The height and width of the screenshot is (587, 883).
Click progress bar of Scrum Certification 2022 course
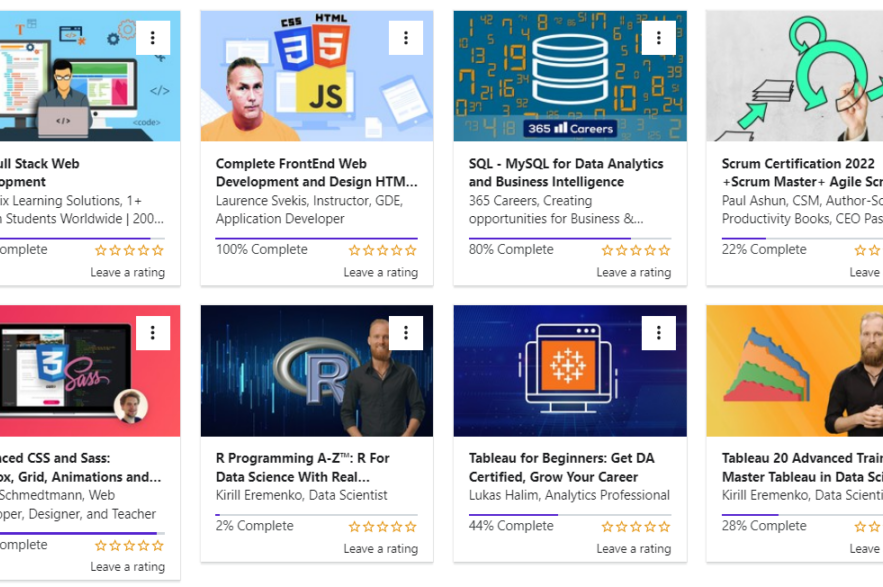[x=802, y=238]
